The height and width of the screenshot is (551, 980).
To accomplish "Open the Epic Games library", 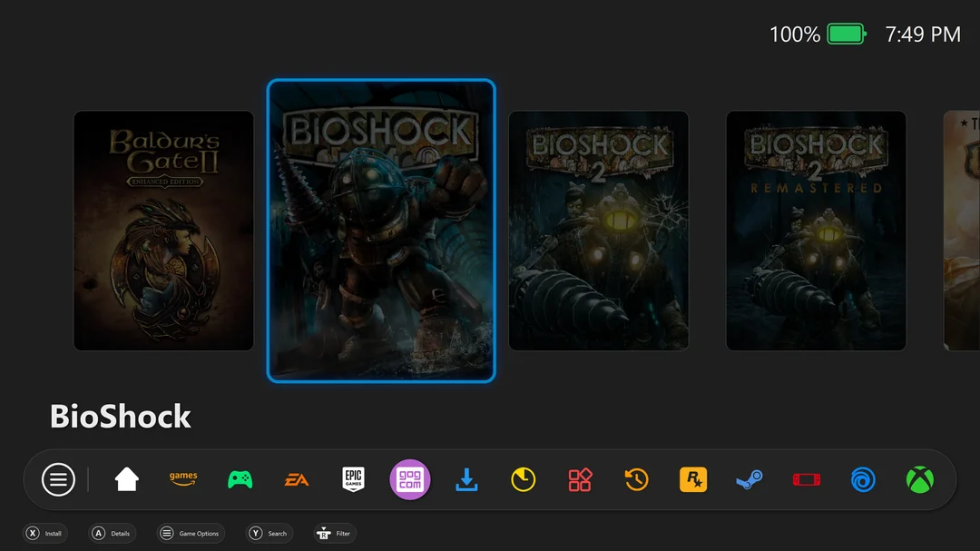I will [353, 479].
